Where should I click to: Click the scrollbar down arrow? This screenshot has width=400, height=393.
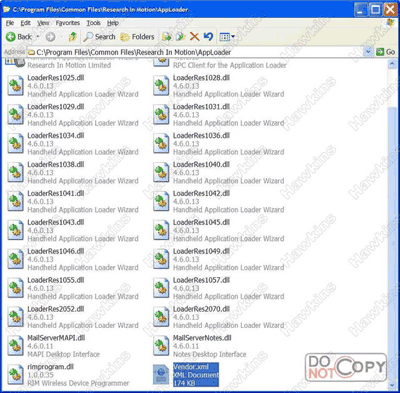[392, 385]
